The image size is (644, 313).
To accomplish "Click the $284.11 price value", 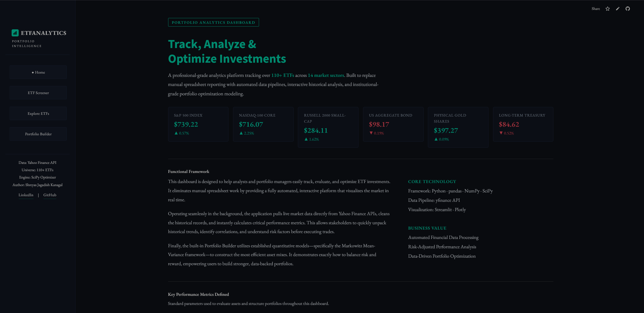I will tap(316, 130).
